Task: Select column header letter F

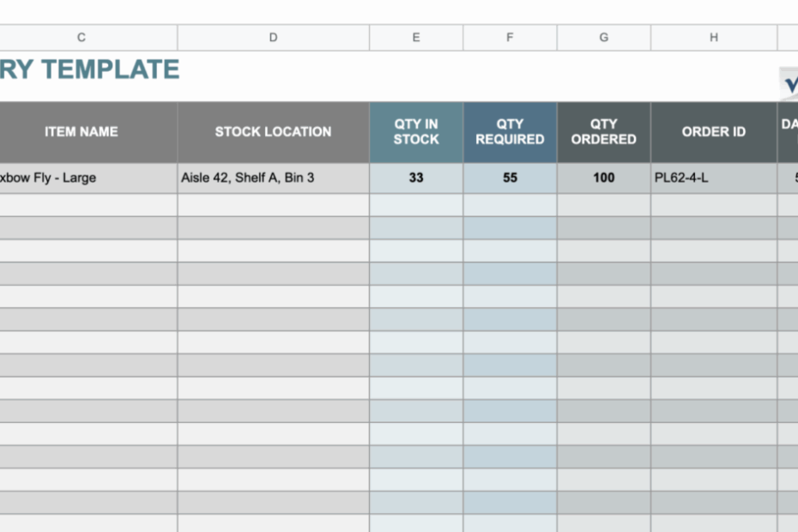Action: (510, 37)
